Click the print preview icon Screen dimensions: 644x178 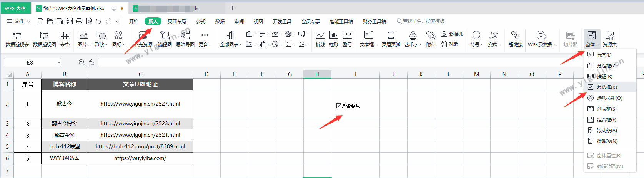click(x=89, y=21)
